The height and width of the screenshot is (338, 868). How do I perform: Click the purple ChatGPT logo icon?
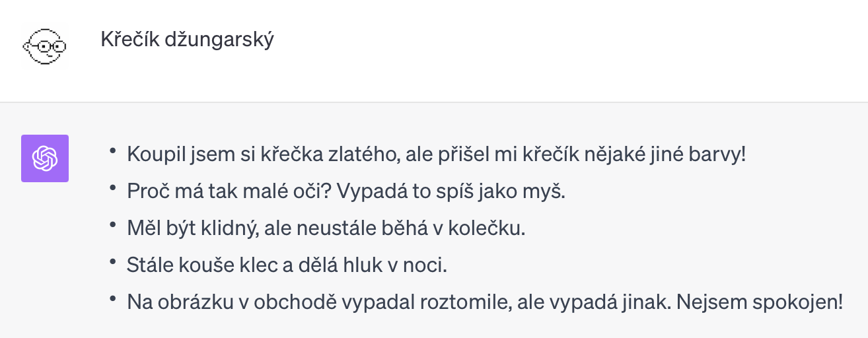click(45, 158)
